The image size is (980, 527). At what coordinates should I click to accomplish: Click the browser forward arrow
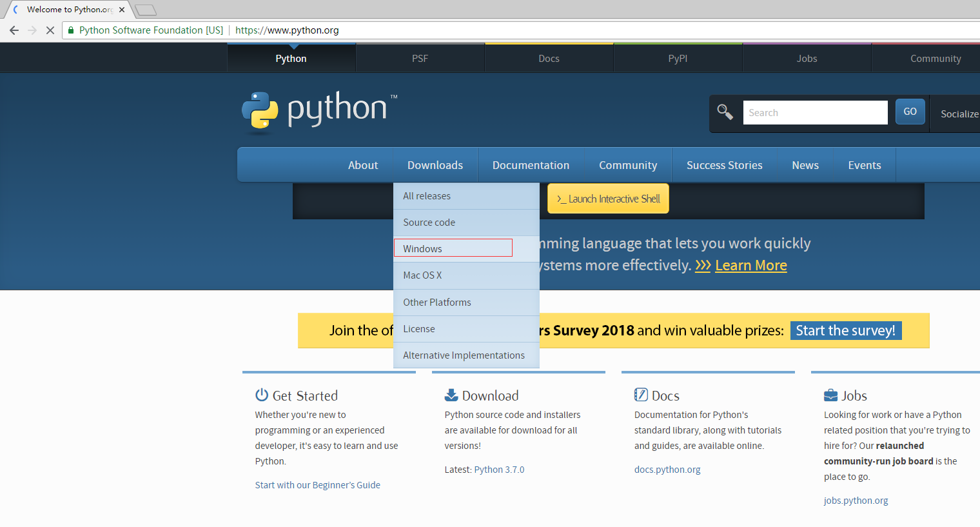[32, 30]
